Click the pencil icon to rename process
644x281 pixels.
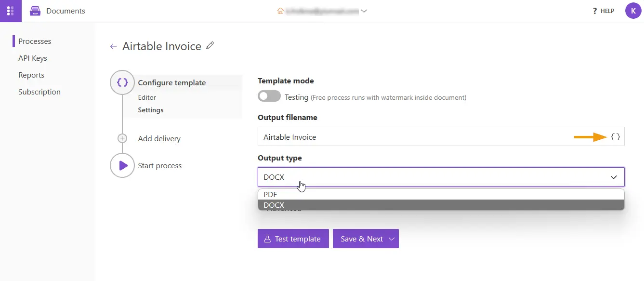coord(210,46)
